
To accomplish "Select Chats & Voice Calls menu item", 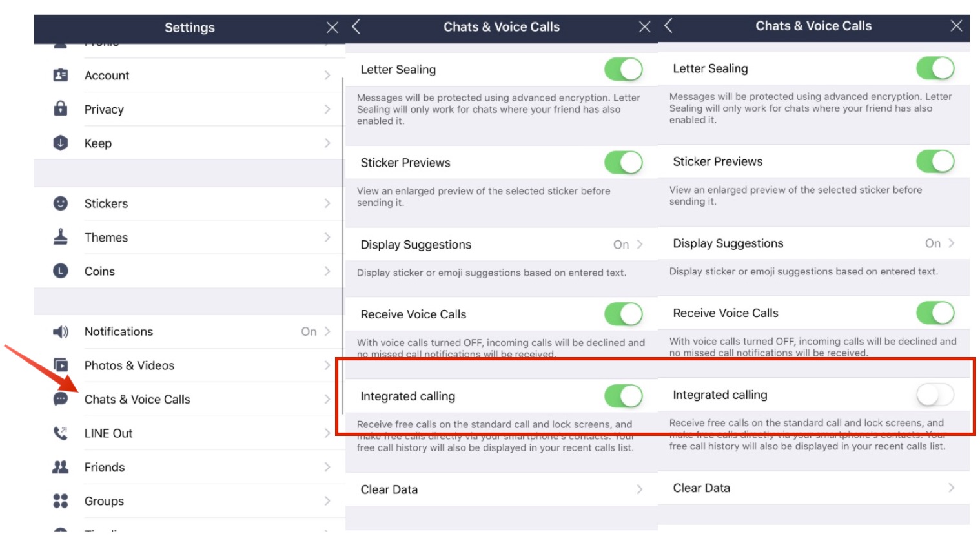I will coord(138,399).
